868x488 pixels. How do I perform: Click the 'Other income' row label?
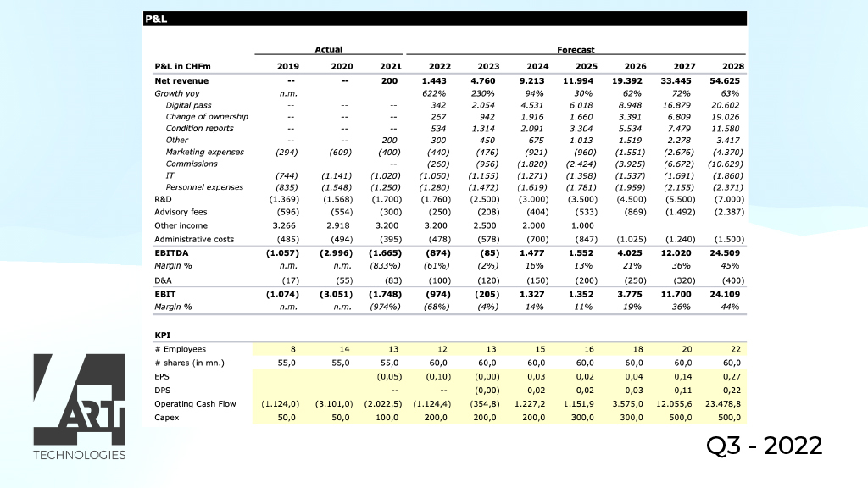181,225
